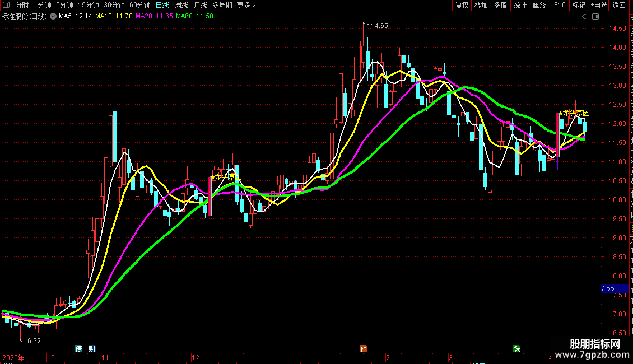The height and width of the screenshot is (364, 633).
Task: Click the green 跌 event marker
Action: (x=516, y=349)
